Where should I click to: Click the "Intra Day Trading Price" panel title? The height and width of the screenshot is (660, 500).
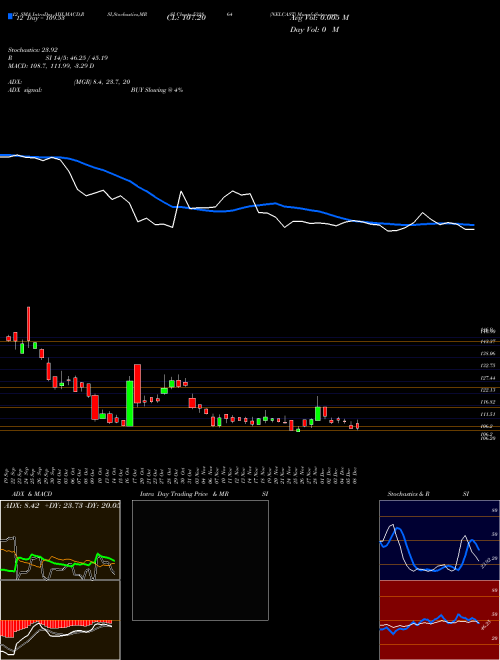click(174, 494)
